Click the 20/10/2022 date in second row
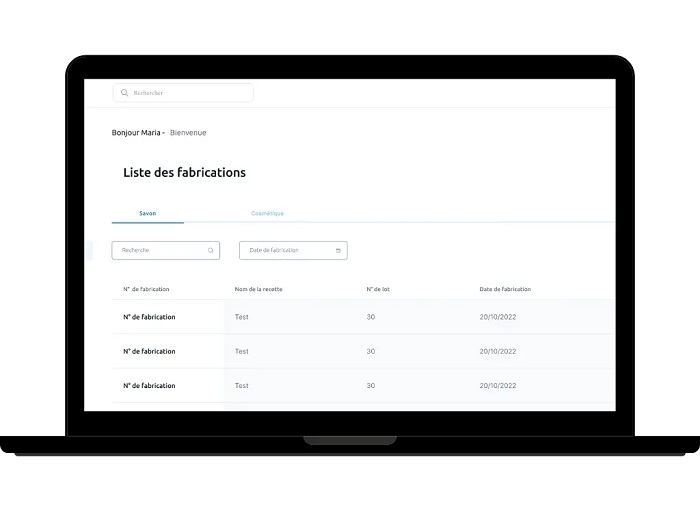The image size is (700, 511). (x=498, y=351)
